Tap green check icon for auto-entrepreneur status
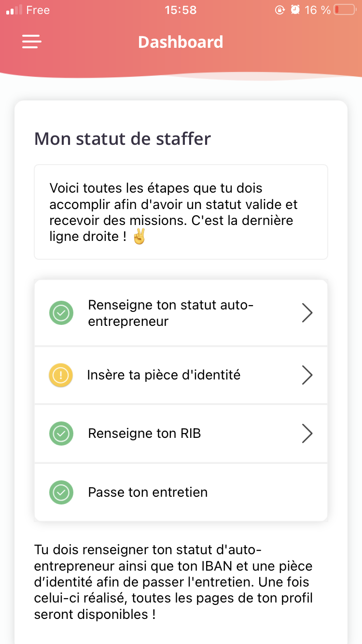The height and width of the screenshot is (644, 362). pos(61,313)
